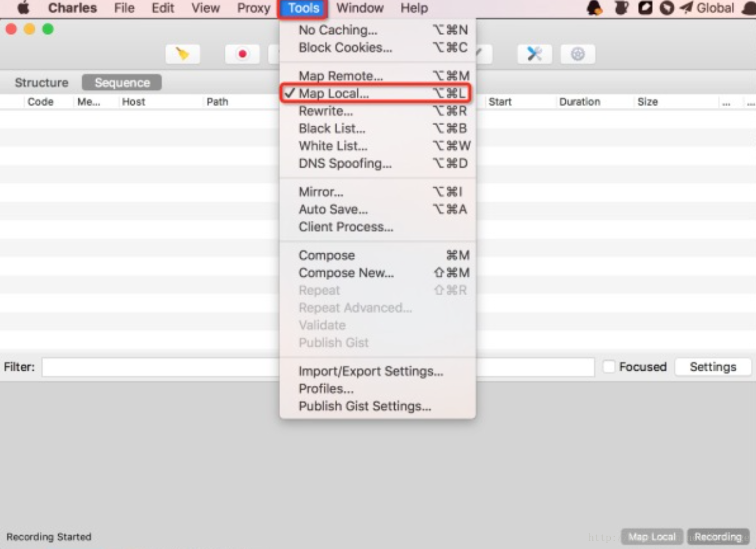Toggle the checked Map Local… item
Screen dimensions: 756x549
tap(377, 93)
